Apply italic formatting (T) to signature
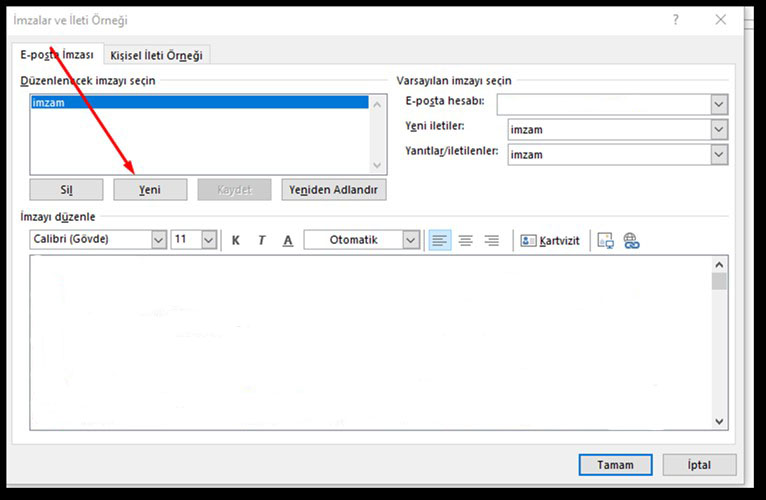Viewport: 766px width, 500px height. pos(261,240)
